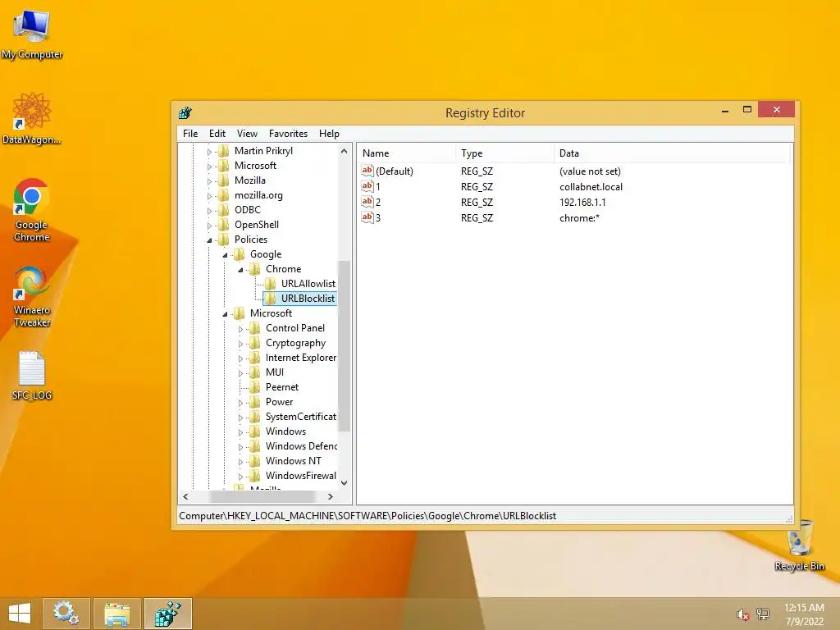This screenshot has height=630, width=840.
Task: Collapse the Microsoft key under Policies
Action: pyautogui.click(x=225, y=314)
